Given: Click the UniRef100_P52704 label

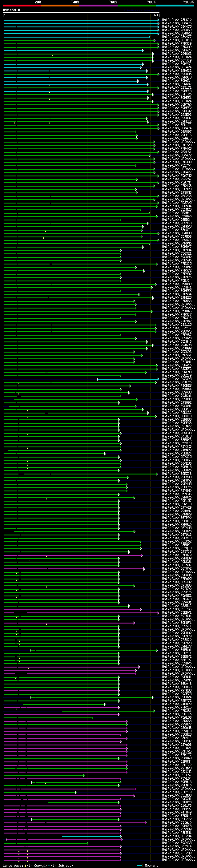Looking at the screenshot, I should click(x=177, y=165).
